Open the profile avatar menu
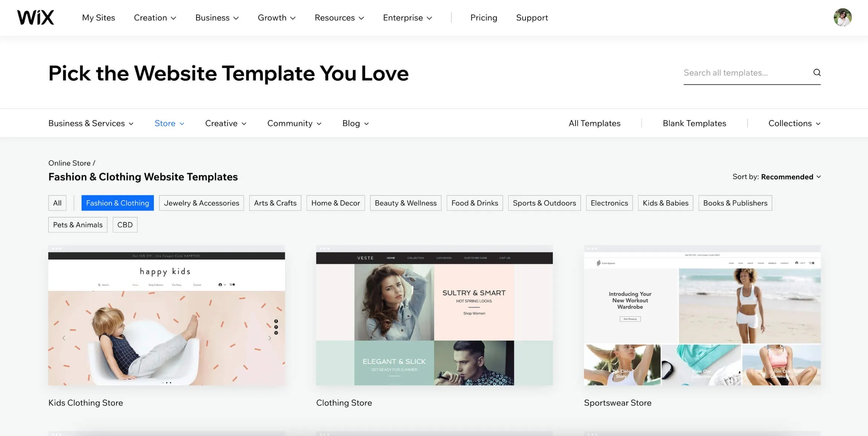This screenshot has height=436, width=868. click(x=842, y=17)
